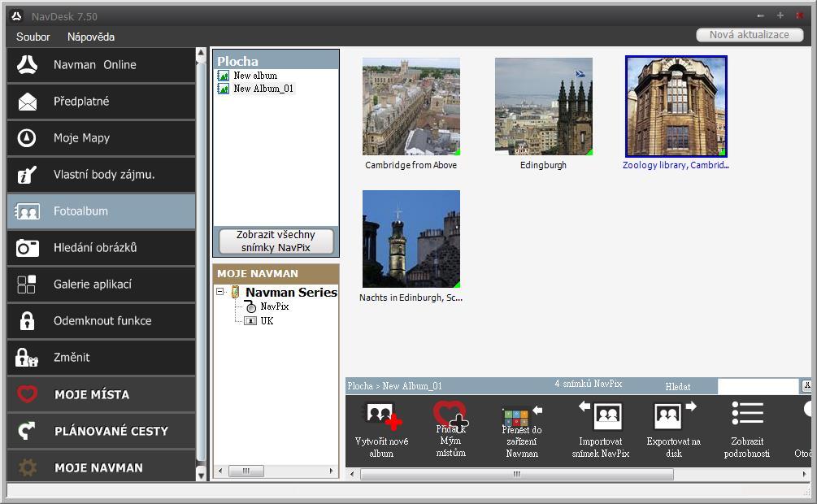
Task: Click the NavDesk logo in title bar
Action: [17, 16]
